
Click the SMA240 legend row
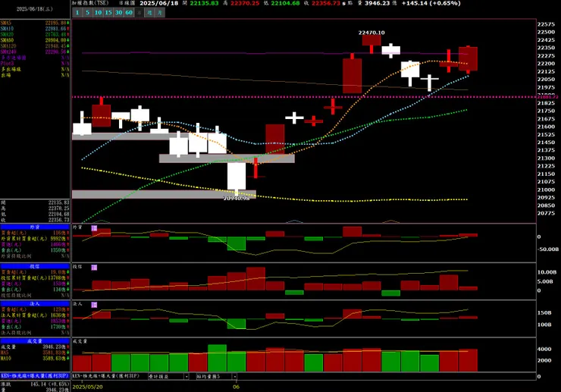tap(35, 52)
